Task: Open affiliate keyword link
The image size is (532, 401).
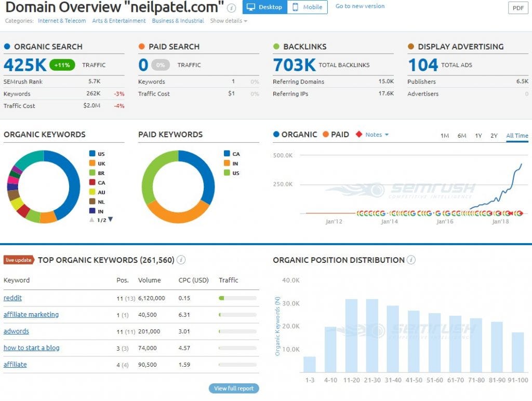Action: (x=15, y=364)
